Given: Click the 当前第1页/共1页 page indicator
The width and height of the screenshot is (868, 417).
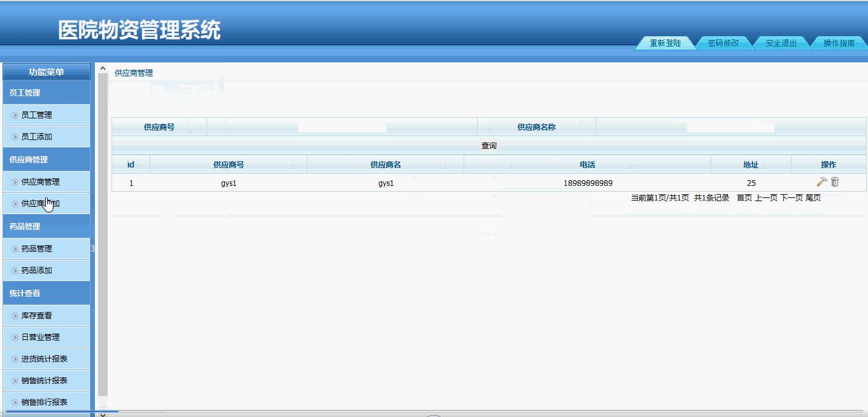Looking at the screenshot, I should pyautogui.click(x=660, y=198).
